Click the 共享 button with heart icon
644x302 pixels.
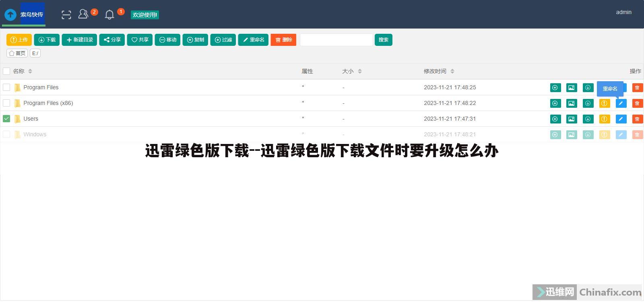pos(140,40)
